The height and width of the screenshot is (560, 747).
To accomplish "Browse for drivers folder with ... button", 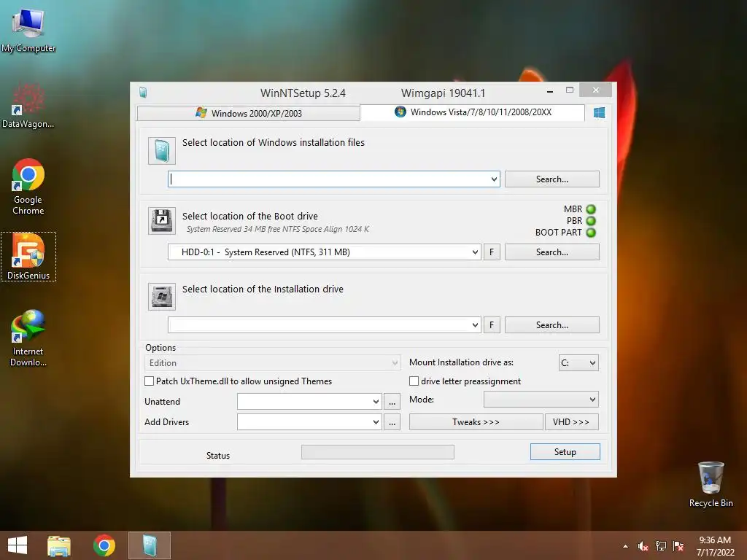I will click(x=392, y=422).
